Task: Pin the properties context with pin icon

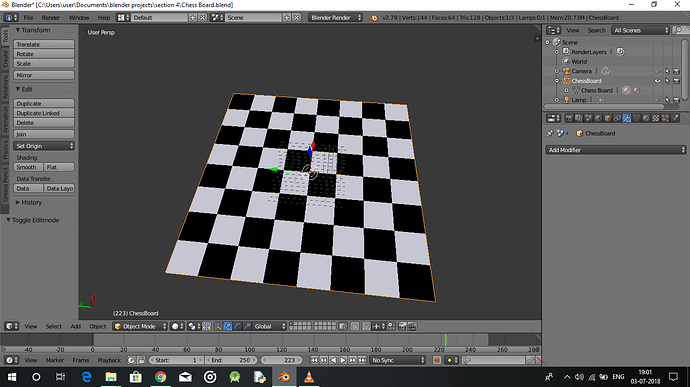Action: [550, 133]
